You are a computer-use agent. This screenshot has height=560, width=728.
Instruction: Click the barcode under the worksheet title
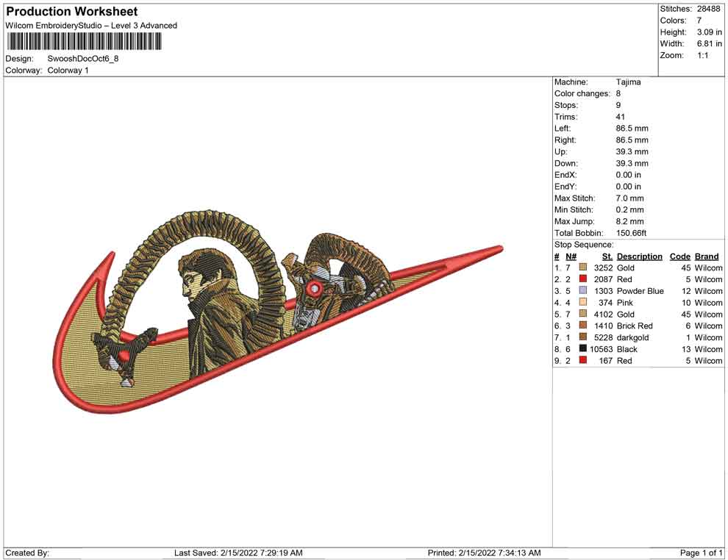point(84,42)
